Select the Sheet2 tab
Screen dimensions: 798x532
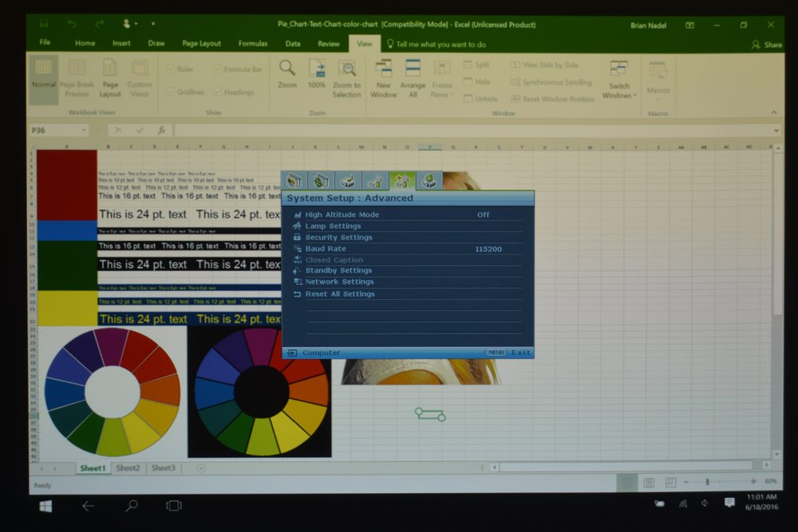point(128,468)
